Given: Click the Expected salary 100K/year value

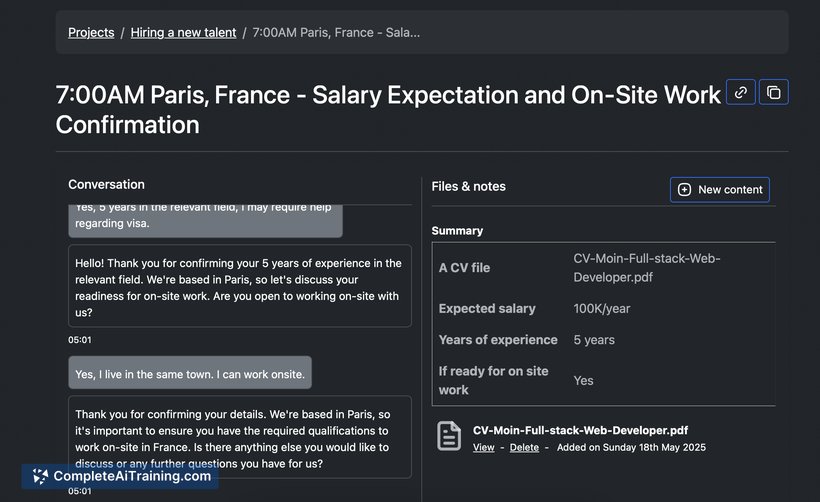Looking at the screenshot, I should [x=601, y=309].
